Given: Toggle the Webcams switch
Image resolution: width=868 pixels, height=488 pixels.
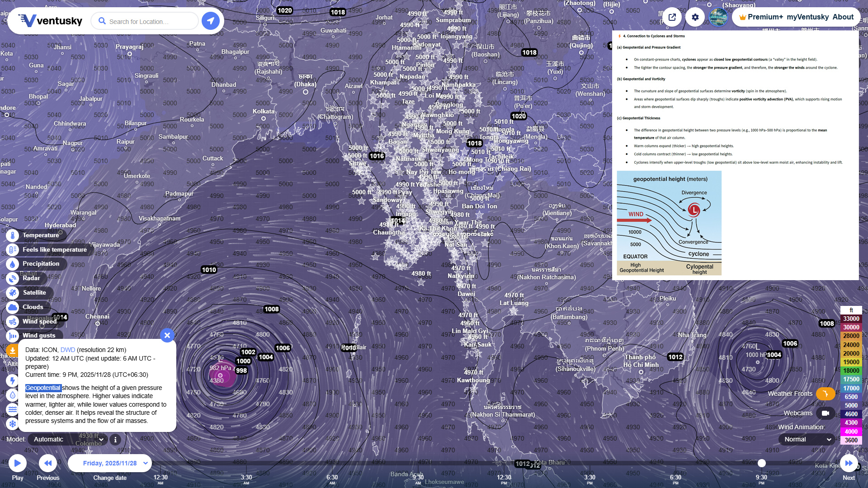Looking at the screenshot, I should coord(825,413).
